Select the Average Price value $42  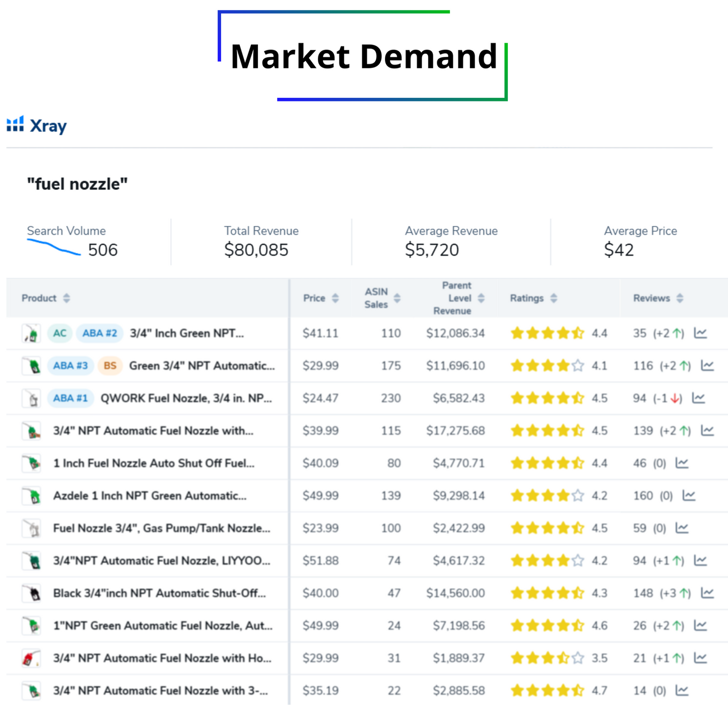619,250
